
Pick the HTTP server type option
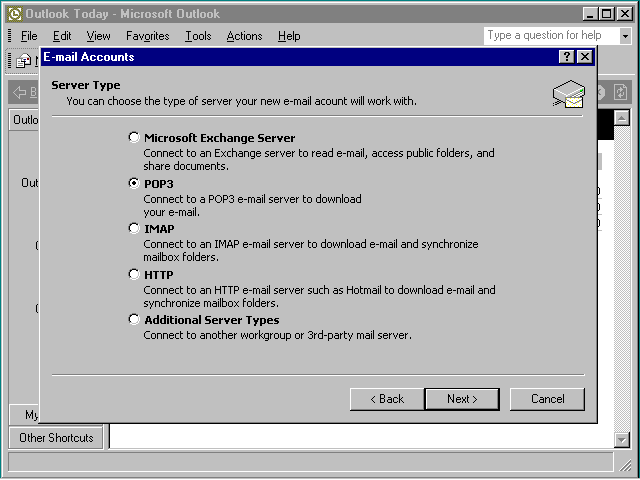pos(134,274)
